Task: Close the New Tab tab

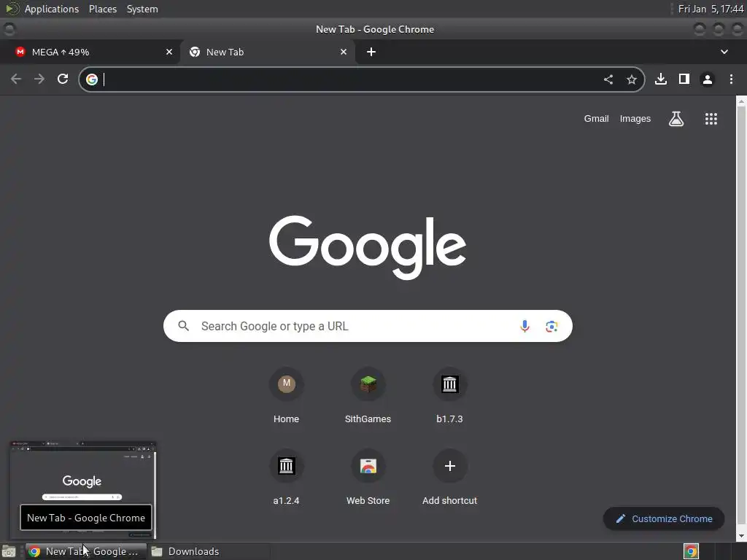Action: (344, 52)
